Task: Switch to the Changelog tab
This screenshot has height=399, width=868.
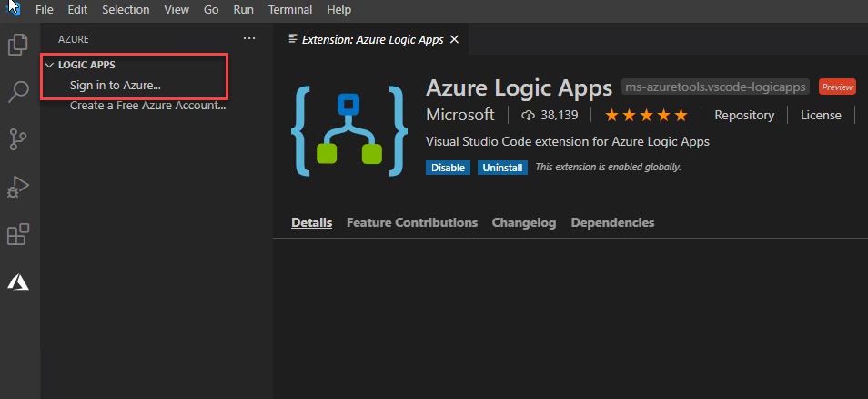Action: tap(524, 222)
